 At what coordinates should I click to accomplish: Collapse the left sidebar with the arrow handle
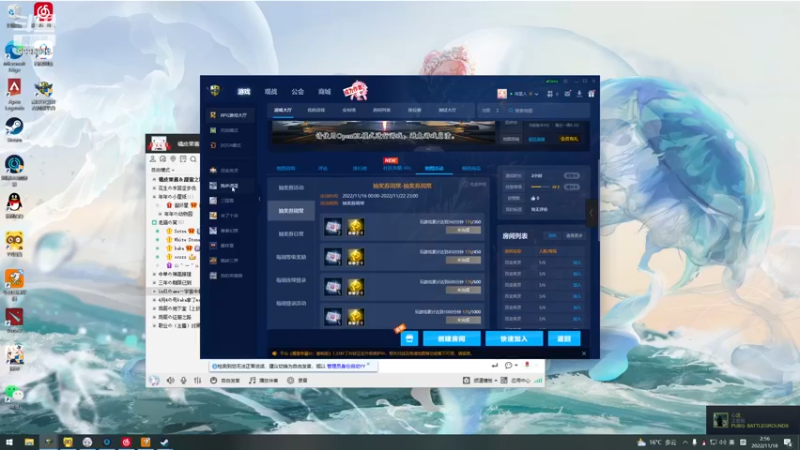click(x=259, y=199)
